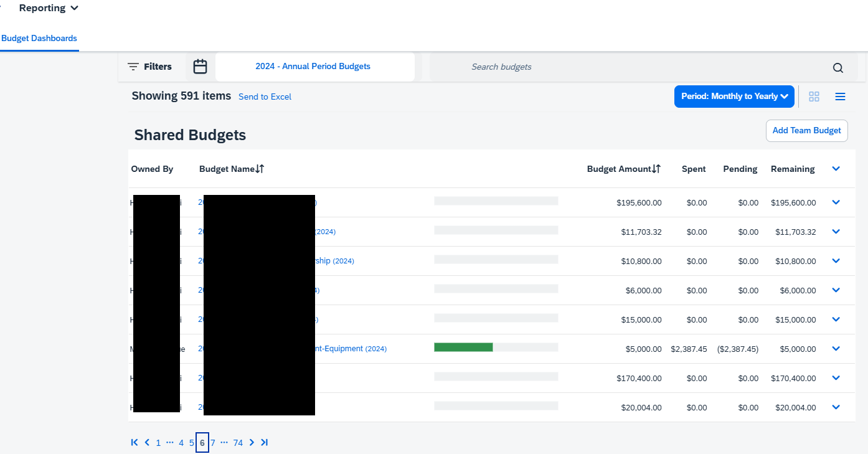
Task: Click the Remaining column header
Action: click(793, 169)
